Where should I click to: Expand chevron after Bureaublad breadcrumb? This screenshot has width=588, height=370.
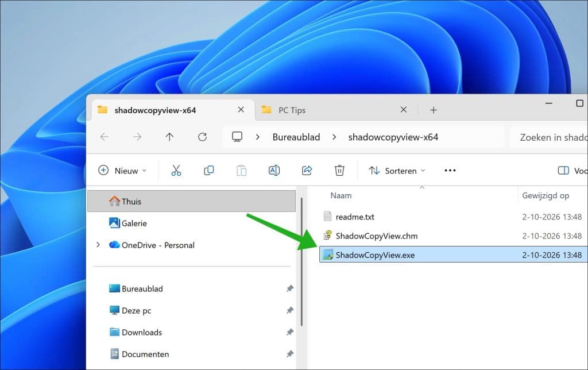334,137
